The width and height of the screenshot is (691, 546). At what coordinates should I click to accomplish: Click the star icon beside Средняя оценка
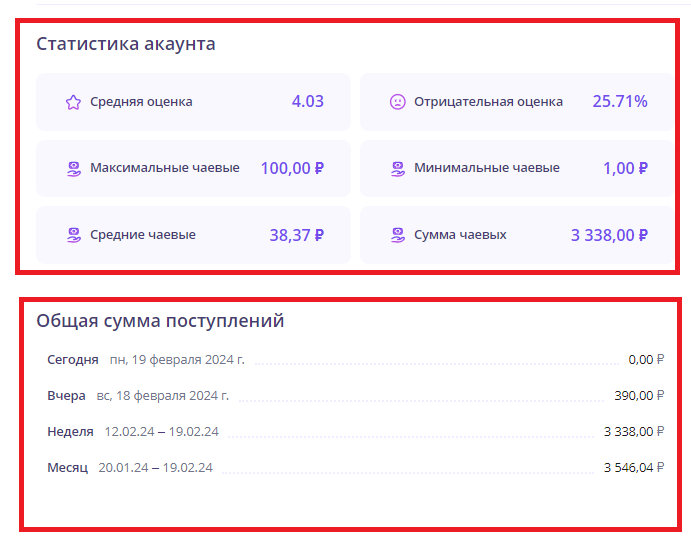coord(73,102)
